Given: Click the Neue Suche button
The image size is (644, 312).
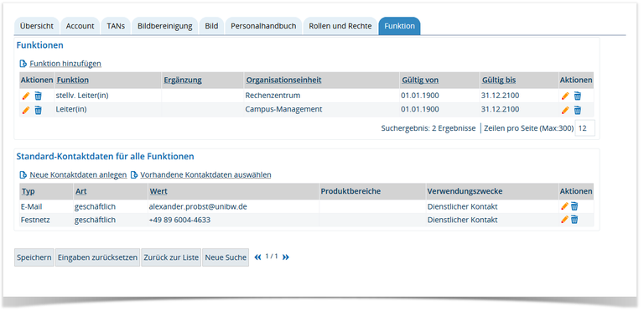Looking at the screenshot, I should (226, 257).
